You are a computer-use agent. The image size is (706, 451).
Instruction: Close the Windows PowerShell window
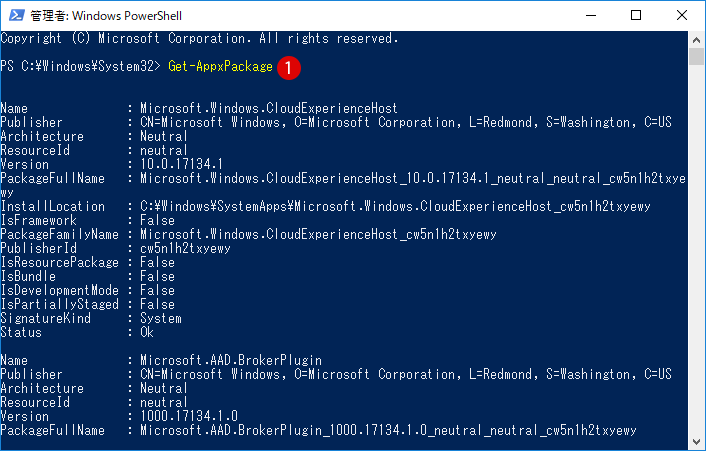click(x=682, y=15)
